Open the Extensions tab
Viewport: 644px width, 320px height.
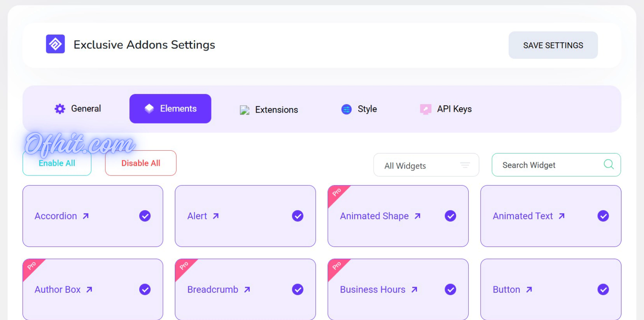269,110
